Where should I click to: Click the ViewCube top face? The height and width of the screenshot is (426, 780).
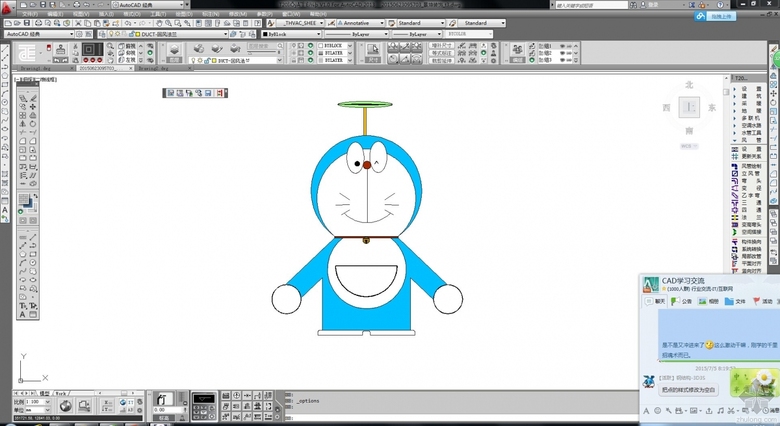688,108
